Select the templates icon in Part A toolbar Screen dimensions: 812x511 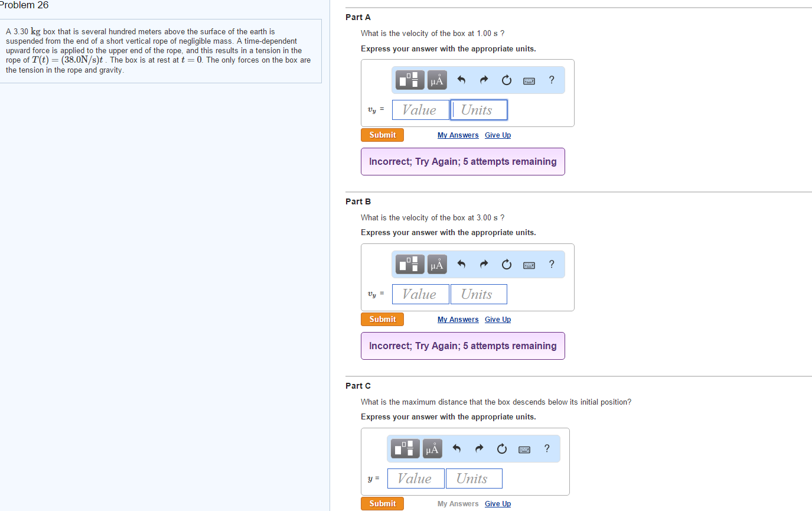coord(409,80)
